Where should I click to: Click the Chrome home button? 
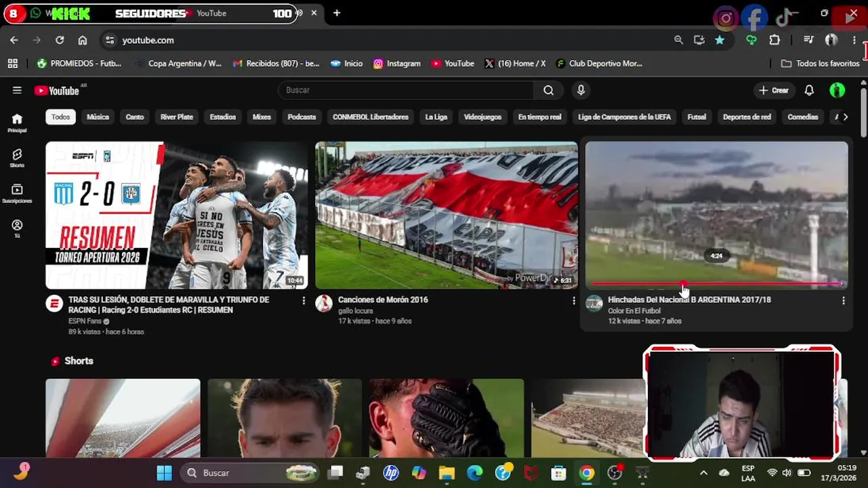(x=83, y=40)
